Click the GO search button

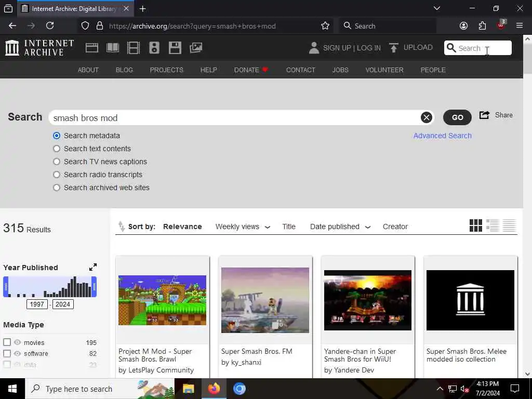pos(457,117)
